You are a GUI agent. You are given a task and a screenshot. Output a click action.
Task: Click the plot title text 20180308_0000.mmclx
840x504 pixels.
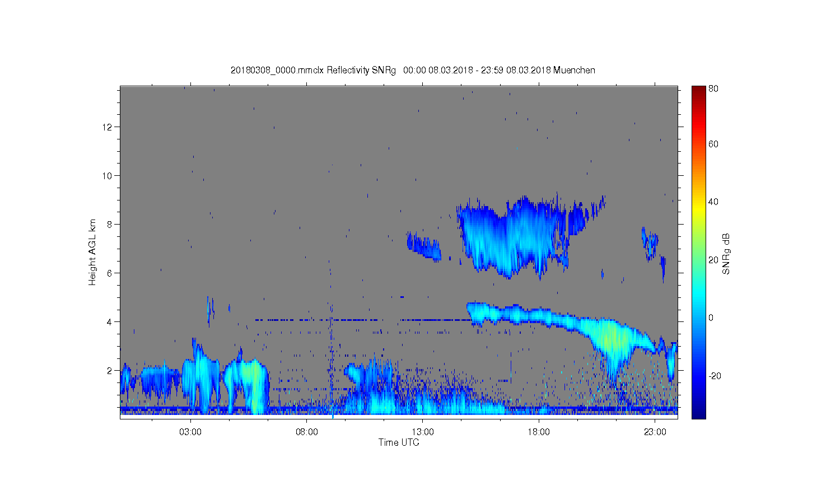[x=278, y=71]
